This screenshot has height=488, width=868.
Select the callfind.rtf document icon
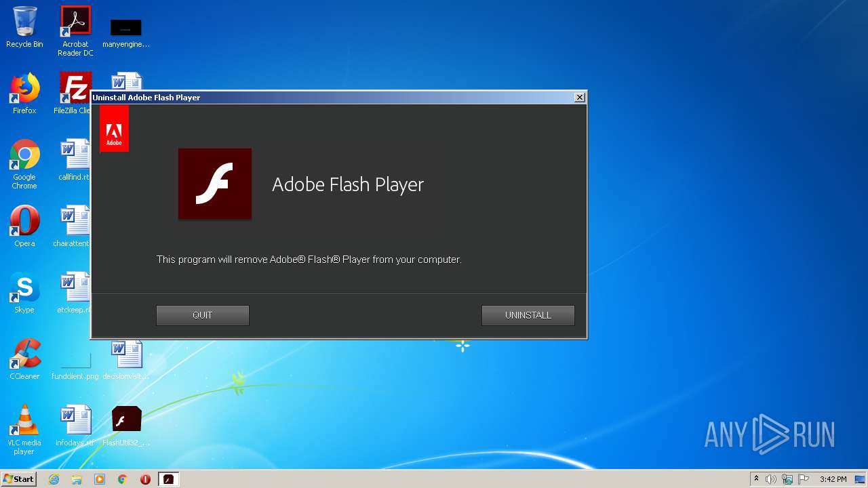[74, 160]
